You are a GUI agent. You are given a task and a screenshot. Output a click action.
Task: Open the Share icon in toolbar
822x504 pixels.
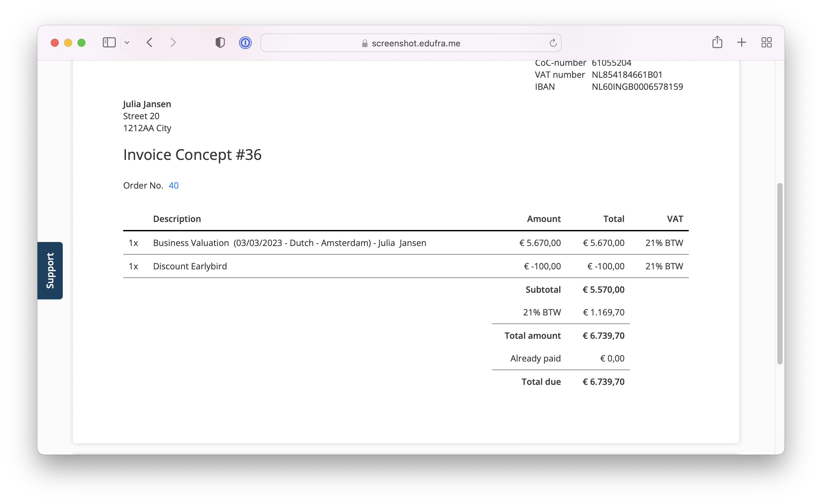click(717, 42)
